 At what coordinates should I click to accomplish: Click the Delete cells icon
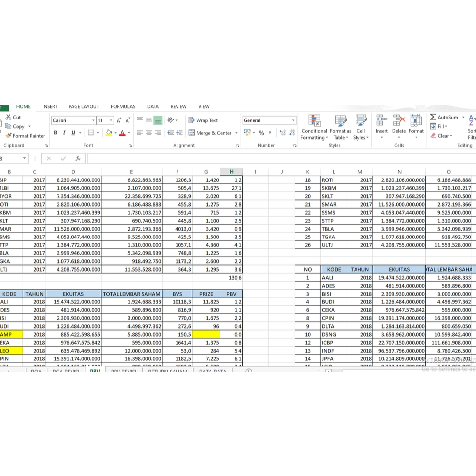click(399, 120)
